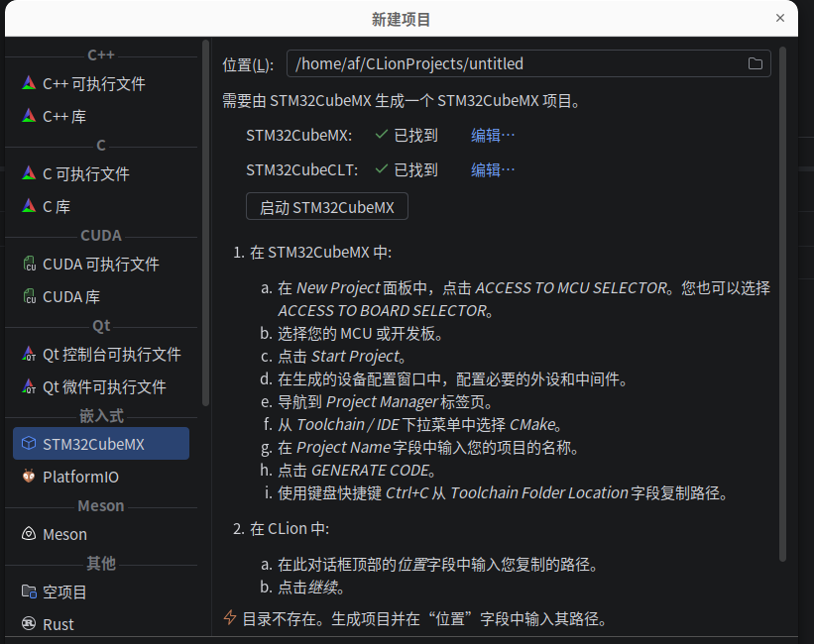Click 嵌入式 category header

click(x=101, y=416)
